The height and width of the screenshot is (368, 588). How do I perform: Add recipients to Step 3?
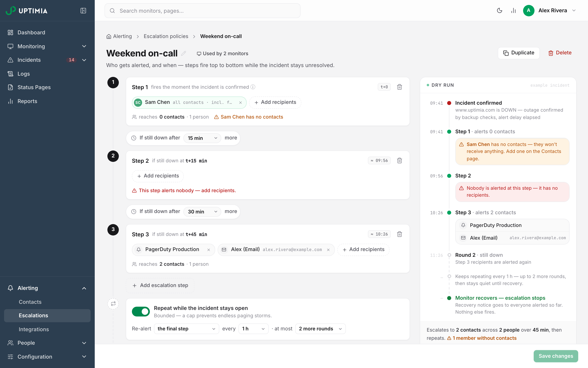pyautogui.click(x=363, y=250)
